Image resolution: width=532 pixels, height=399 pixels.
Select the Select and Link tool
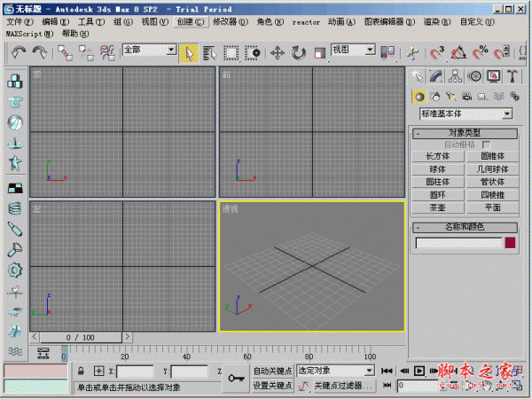(x=65, y=53)
